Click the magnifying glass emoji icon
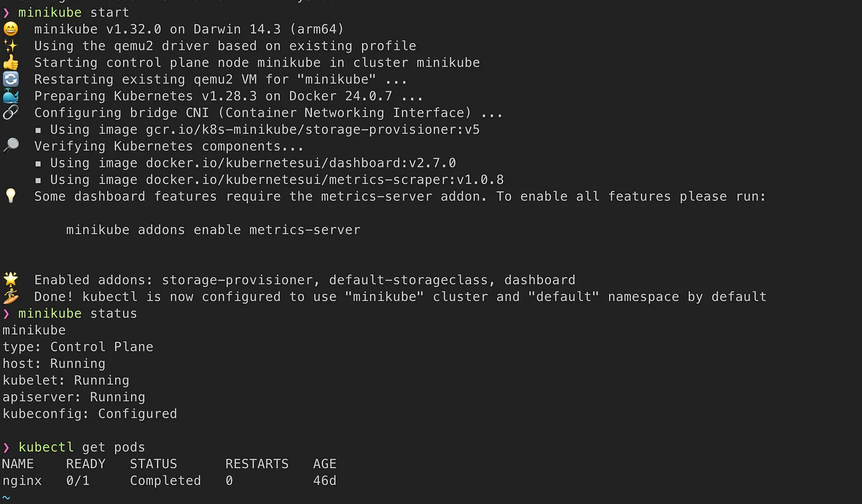Screen dimensions: 862x504 [x=10, y=146]
